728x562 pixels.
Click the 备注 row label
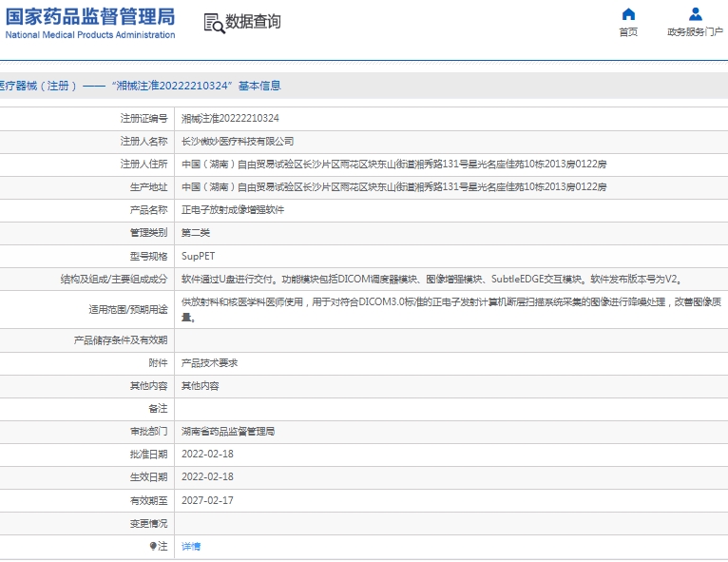[158, 409]
